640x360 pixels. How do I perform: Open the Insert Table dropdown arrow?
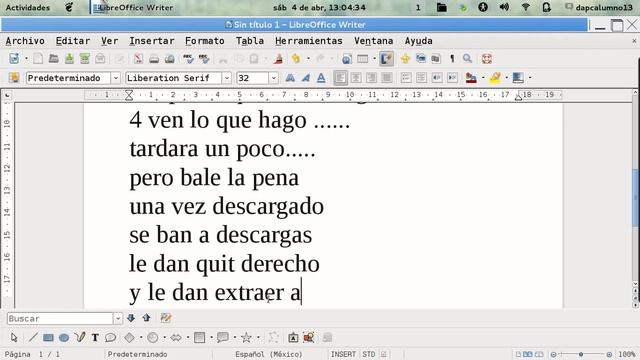374,59
